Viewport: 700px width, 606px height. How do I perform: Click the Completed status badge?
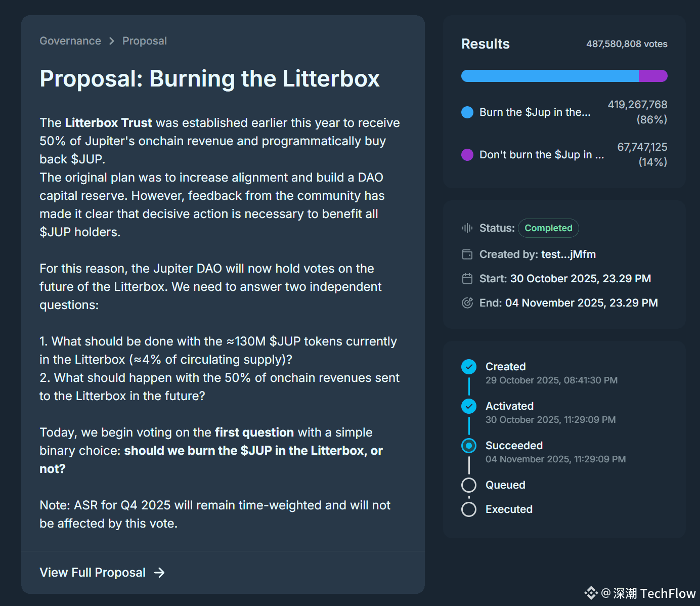point(548,228)
